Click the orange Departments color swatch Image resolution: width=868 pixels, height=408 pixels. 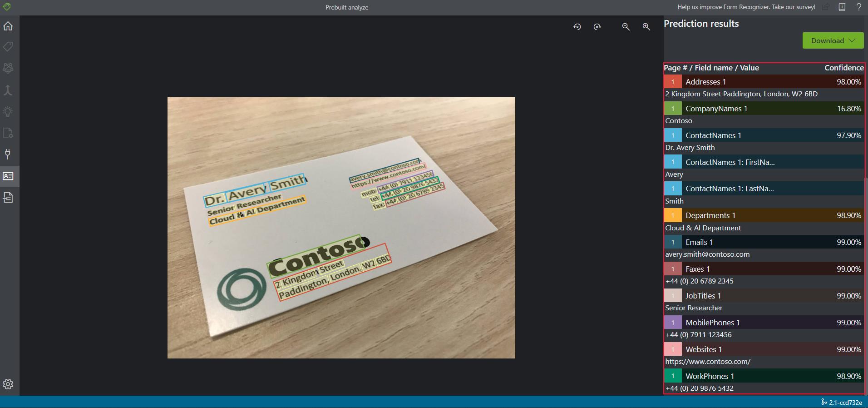pos(673,215)
